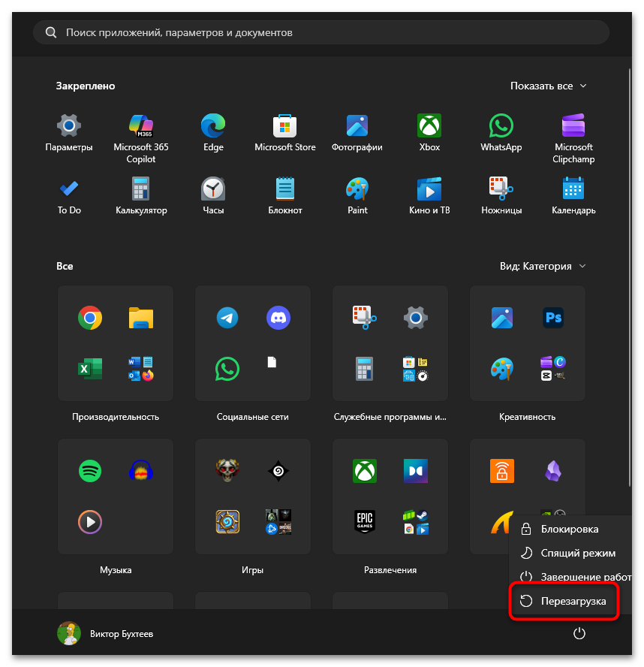Open the Параметры settings app

(69, 126)
